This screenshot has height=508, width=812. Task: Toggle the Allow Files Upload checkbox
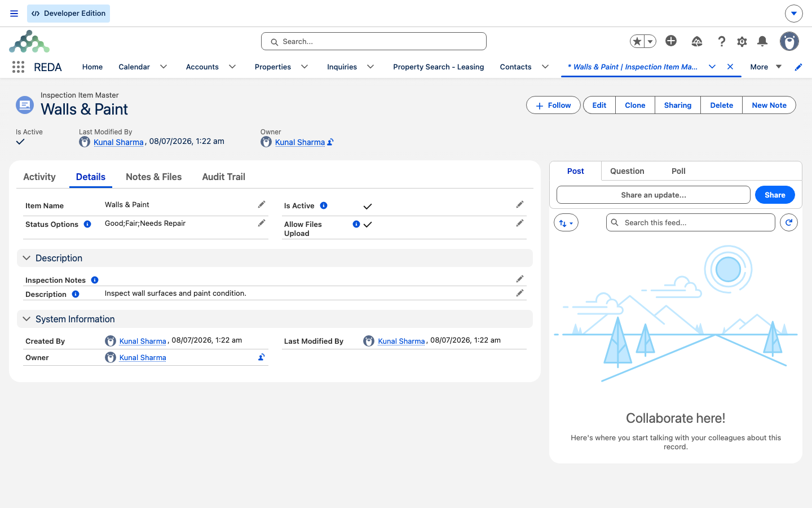[x=368, y=224]
